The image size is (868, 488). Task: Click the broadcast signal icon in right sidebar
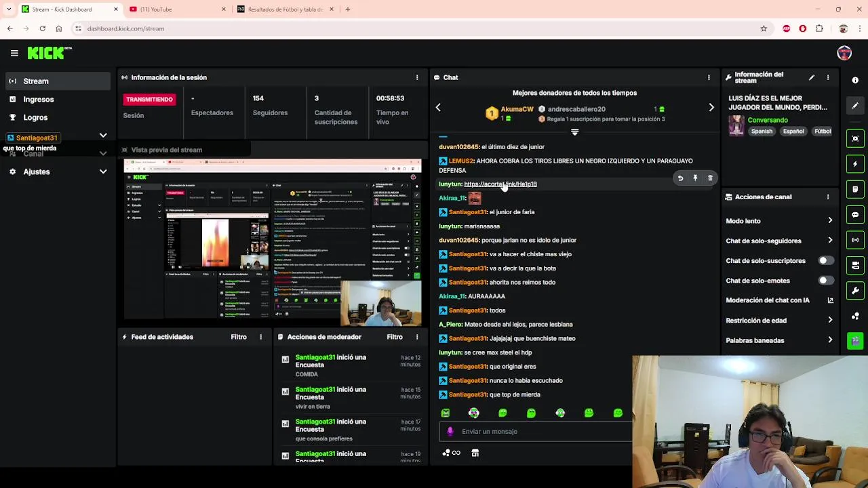pyautogui.click(x=855, y=240)
